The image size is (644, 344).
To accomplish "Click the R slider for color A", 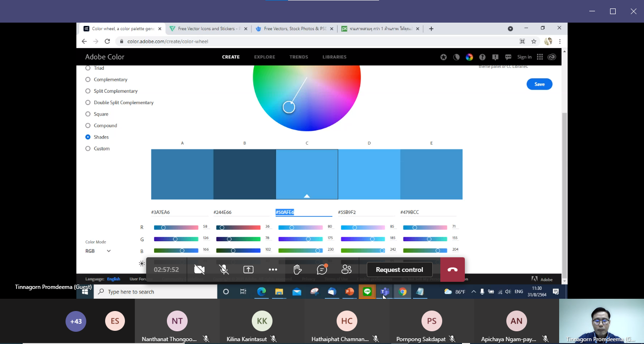I will pos(176,228).
